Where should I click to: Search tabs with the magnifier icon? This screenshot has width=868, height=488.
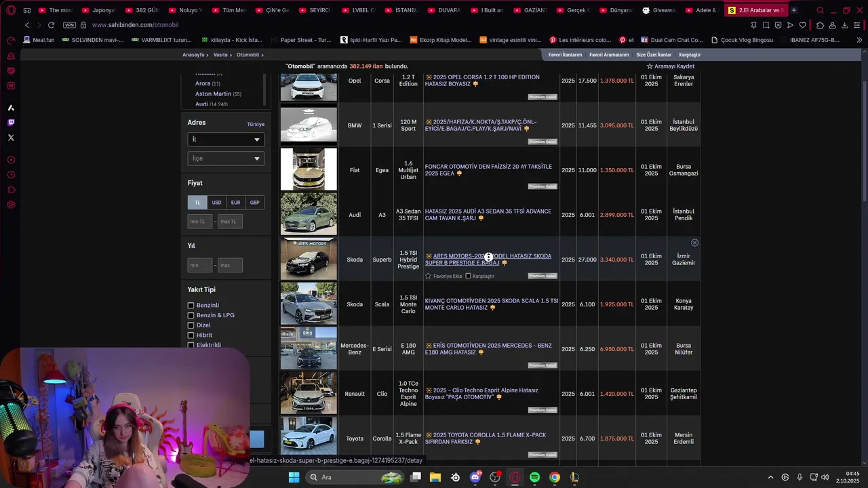[820, 10]
